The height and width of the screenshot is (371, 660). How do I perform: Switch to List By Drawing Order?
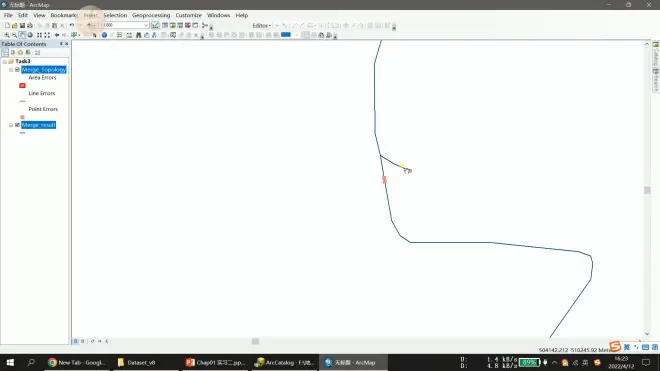(x=5, y=53)
